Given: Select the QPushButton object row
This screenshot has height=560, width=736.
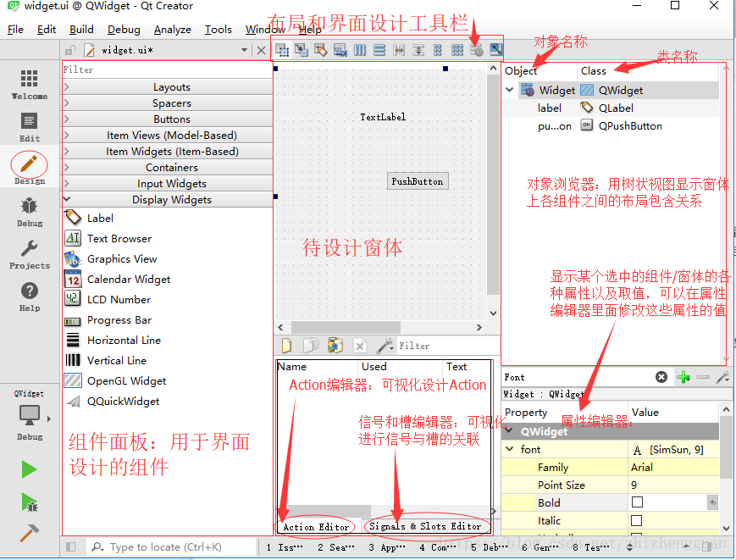Looking at the screenshot, I should tap(610, 125).
